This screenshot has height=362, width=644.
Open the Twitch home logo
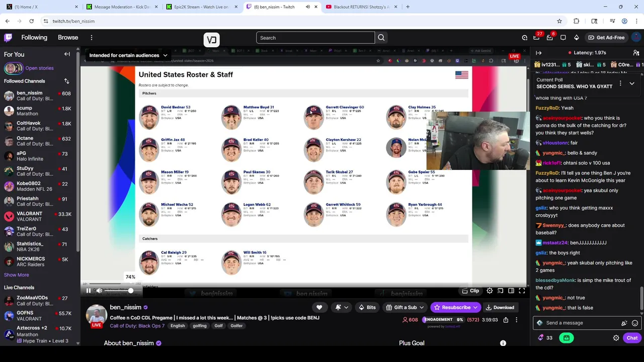pyautogui.click(x=8, y=37)
